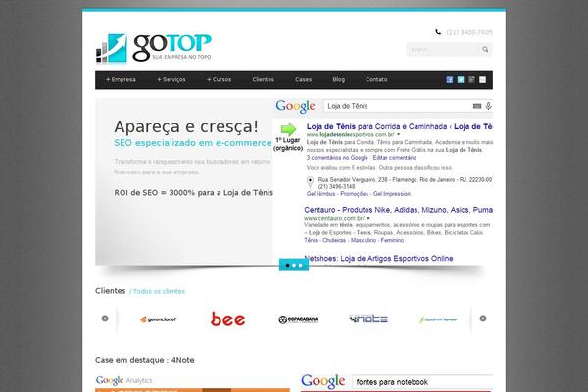Viewport: 588px width, 392px height.
Task: Click the Clientes section heading
Action: 110,291
